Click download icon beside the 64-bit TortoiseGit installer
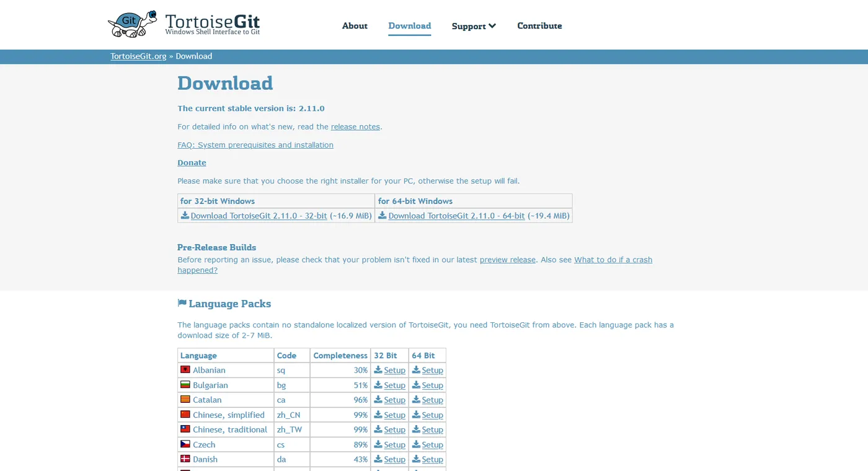868x471 pixels. pos(383,216)
